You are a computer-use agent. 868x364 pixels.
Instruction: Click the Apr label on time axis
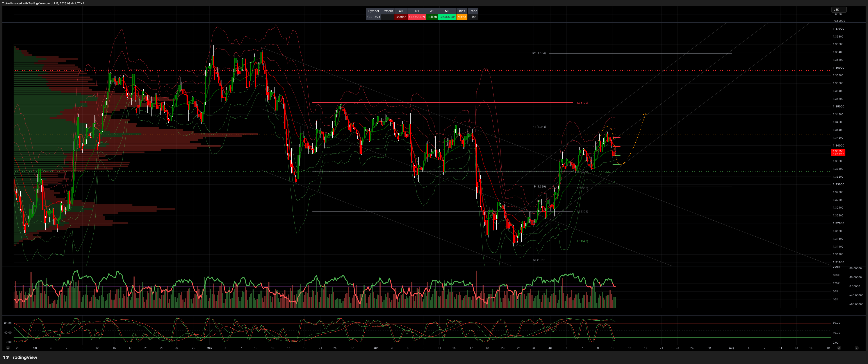[35, 348]
